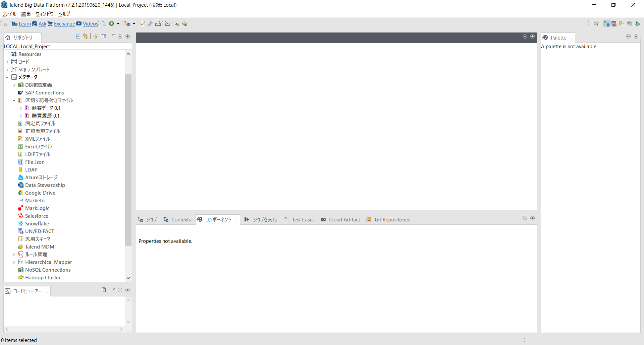Viewport: 644px width, 345px height.
Task: Switch to the Profiling perspective icon
Action: click(x=614, y=24)
